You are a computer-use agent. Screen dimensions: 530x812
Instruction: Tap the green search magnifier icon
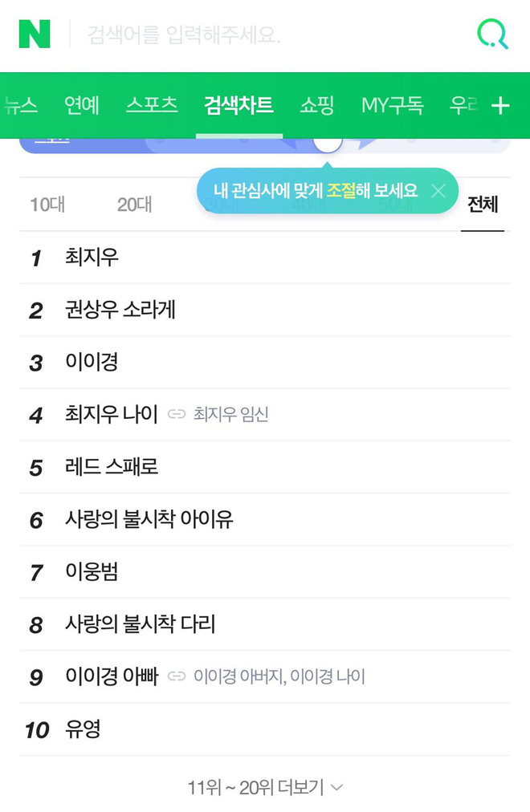click(492, 35)
